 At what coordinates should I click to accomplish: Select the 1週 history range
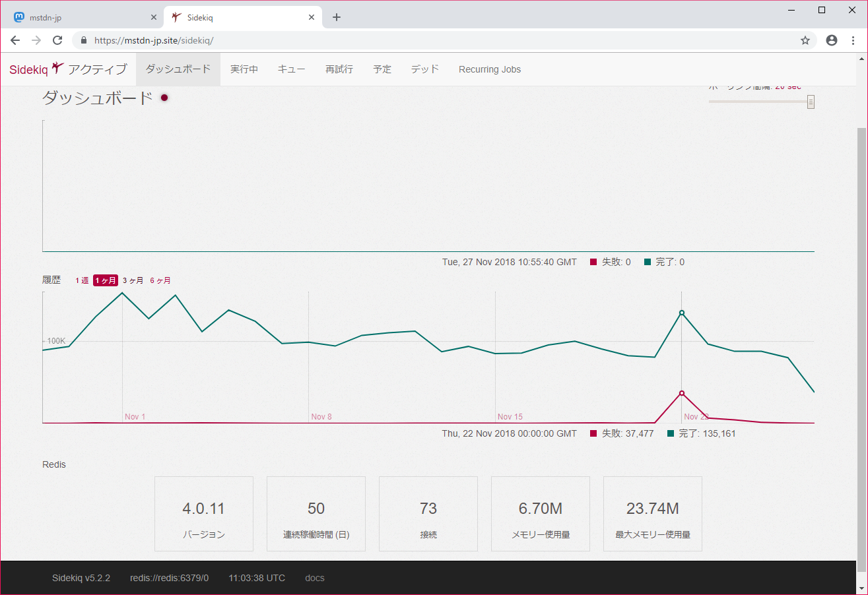click(x=82, y=280)
